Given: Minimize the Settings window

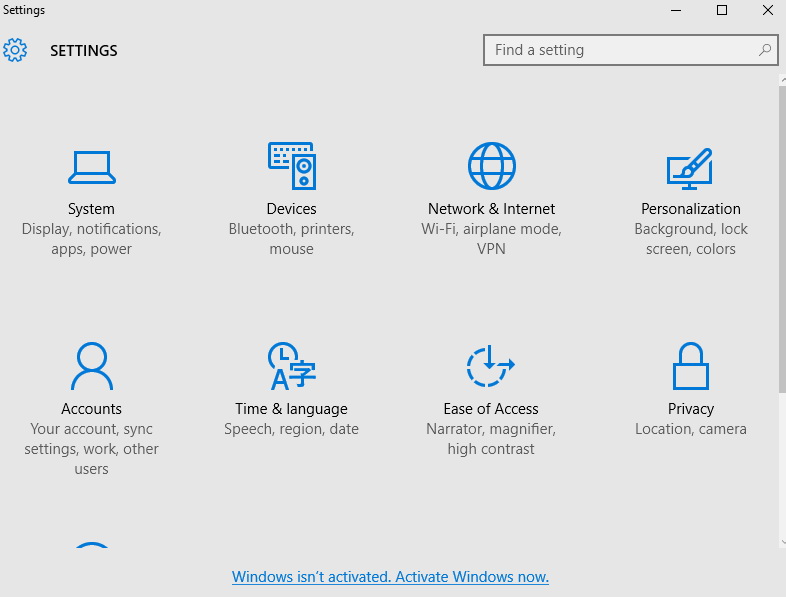Looking at the screenshot, I should pyautogui.click(x=676, y=10).
